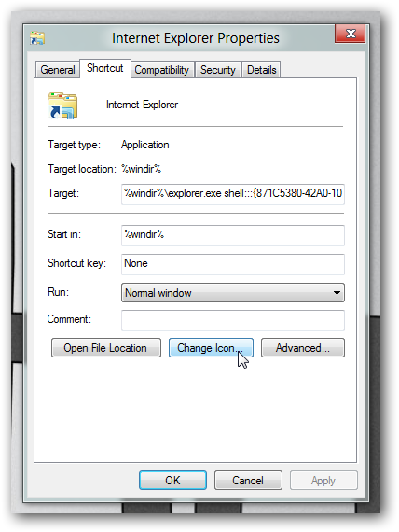Click the Internet Explorer name text
This screenshot has width=399, height=532.
tap(142, 105)
